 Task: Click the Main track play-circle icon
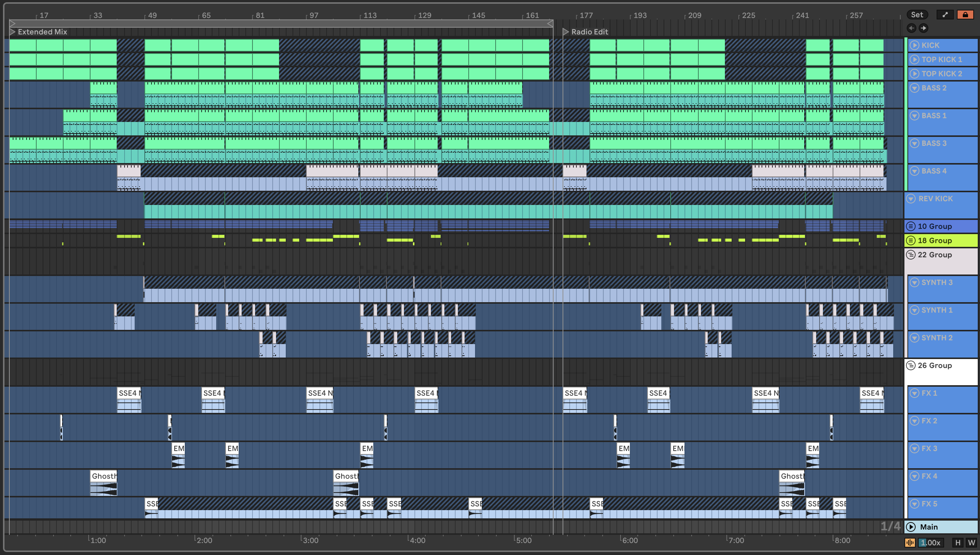911,527
